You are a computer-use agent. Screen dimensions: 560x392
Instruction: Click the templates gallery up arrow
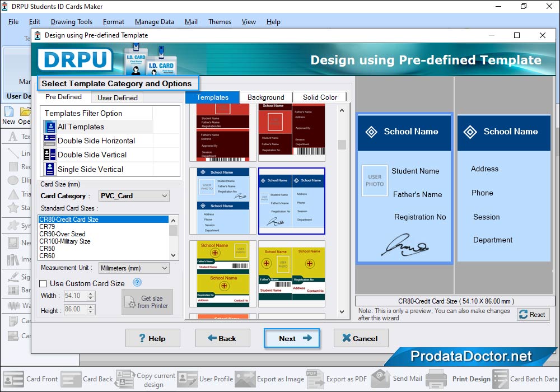[x=342, y=110]
